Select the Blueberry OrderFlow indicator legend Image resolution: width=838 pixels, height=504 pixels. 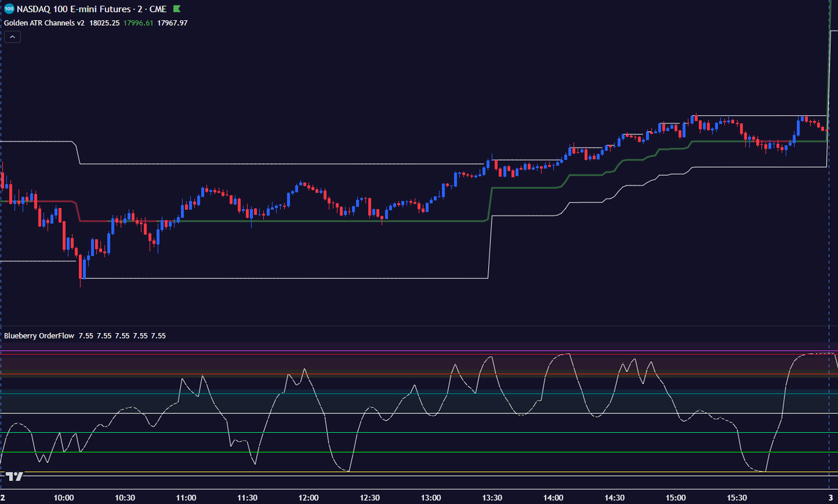pyautogui.click(x=39, y=336)
